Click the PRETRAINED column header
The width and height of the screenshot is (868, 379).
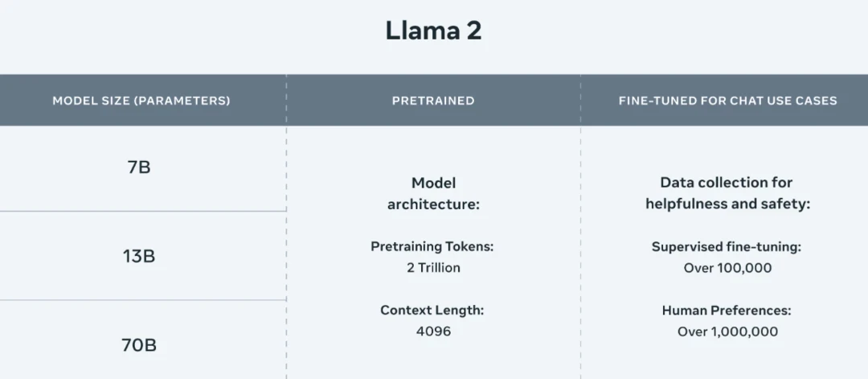pyautogui.click(x=433, y=101)
